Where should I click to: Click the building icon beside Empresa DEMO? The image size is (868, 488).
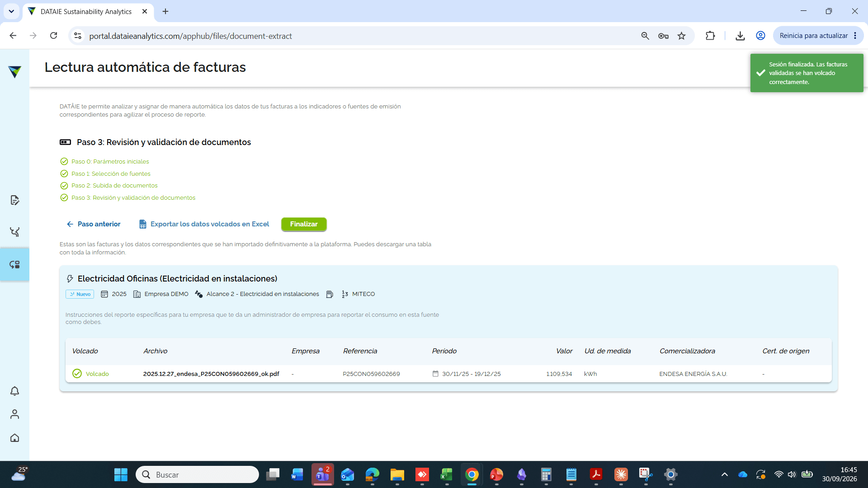[137, 294]
